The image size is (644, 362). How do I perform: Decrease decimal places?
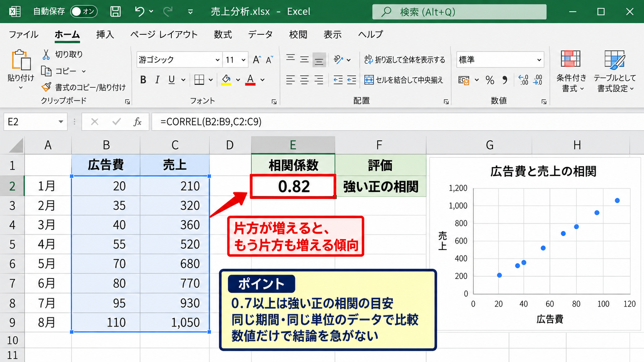tap(538, 80)
